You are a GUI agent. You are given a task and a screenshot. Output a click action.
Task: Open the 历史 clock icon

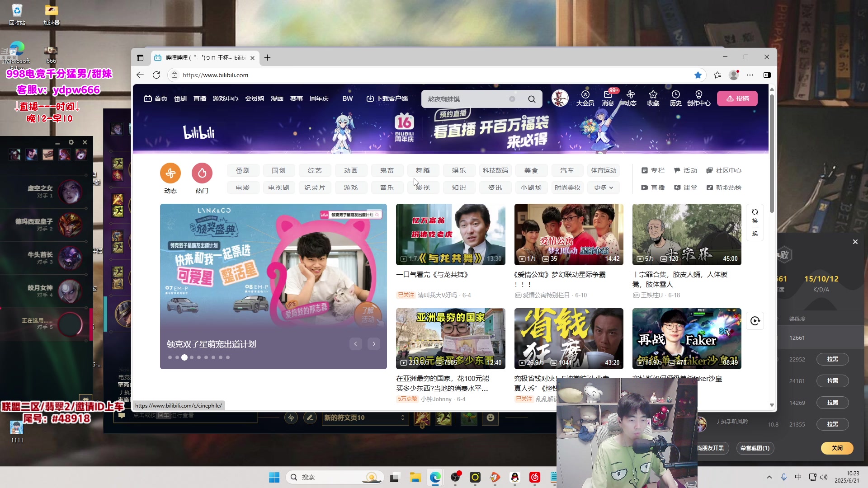(x=675, y=98)
